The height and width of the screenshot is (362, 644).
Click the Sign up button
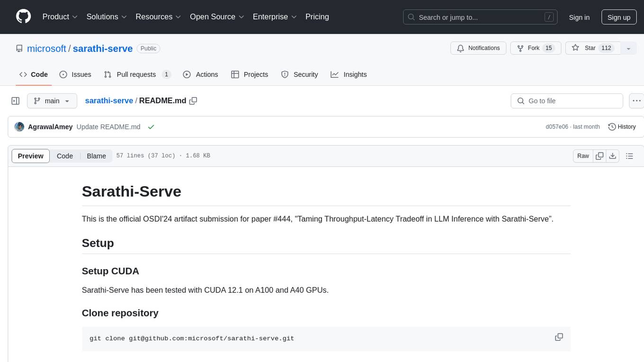(619, 17)
